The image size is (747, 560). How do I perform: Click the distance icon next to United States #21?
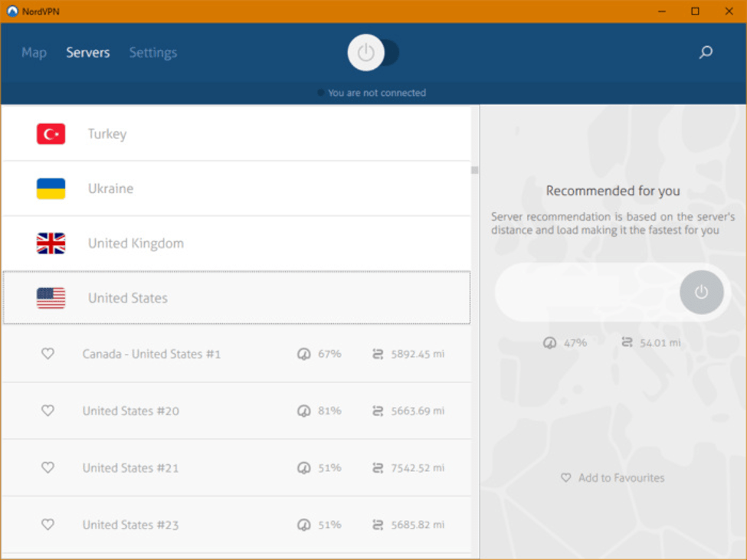[377, 467]
